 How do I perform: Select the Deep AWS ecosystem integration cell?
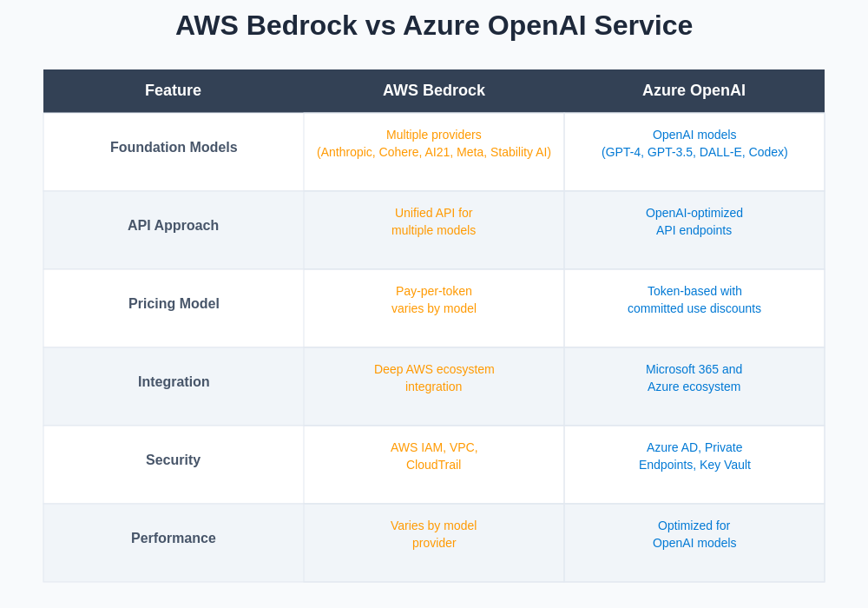(x=434, y=379)
